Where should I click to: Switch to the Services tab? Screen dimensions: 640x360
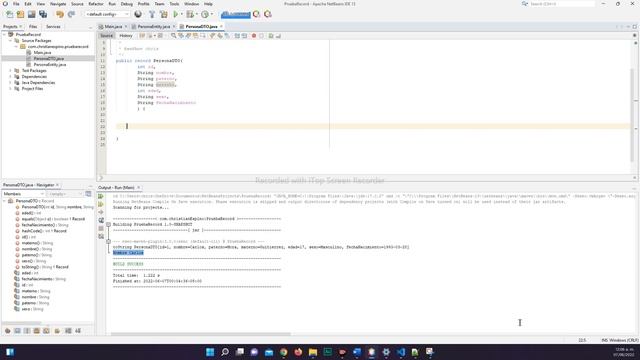(x=53, y=27)
